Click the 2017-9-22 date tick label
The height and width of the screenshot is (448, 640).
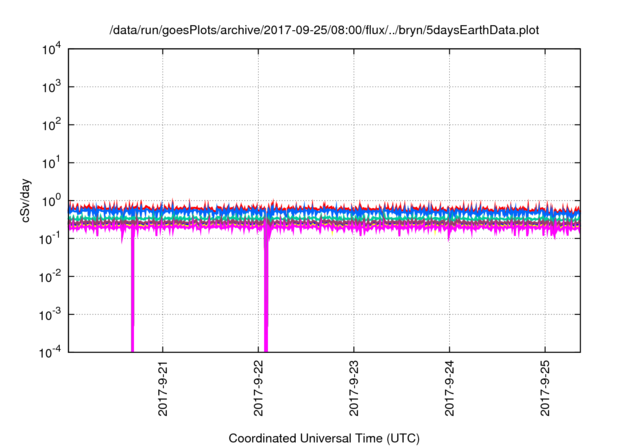tap(258, 388)
